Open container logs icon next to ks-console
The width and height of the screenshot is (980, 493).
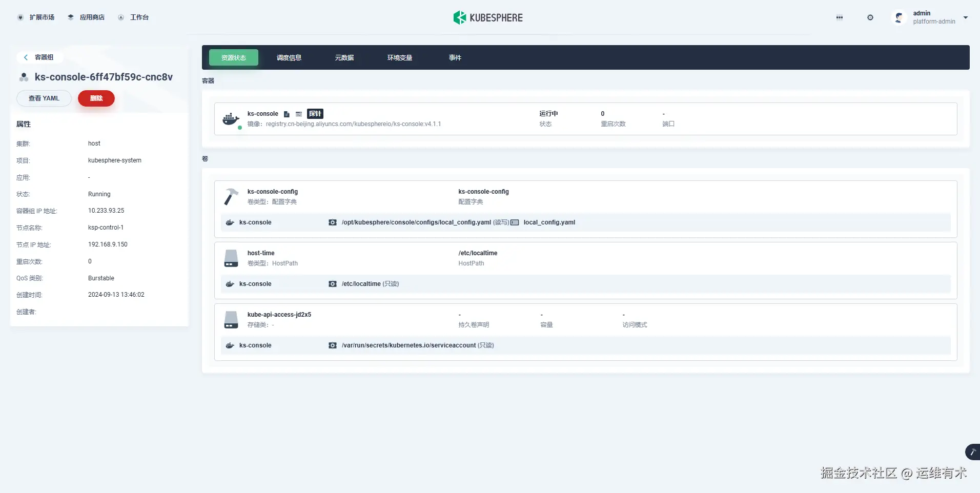(x=287, y=114)
